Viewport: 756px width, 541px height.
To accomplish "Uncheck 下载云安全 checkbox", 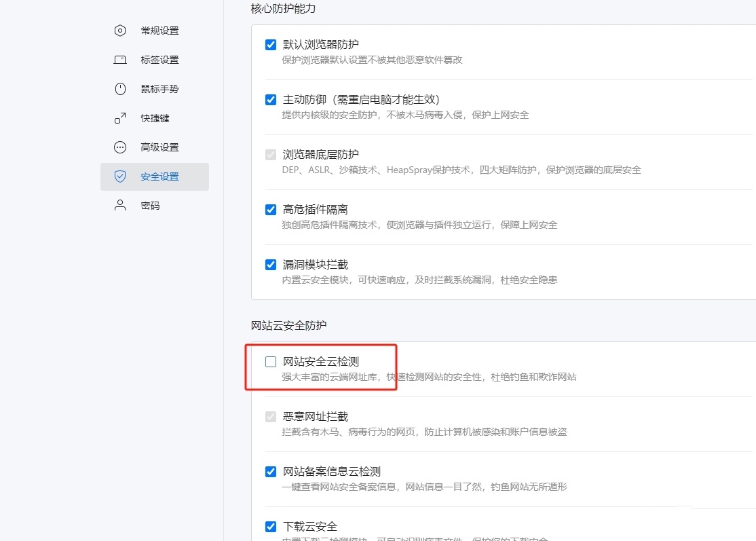I will (271, 527).
